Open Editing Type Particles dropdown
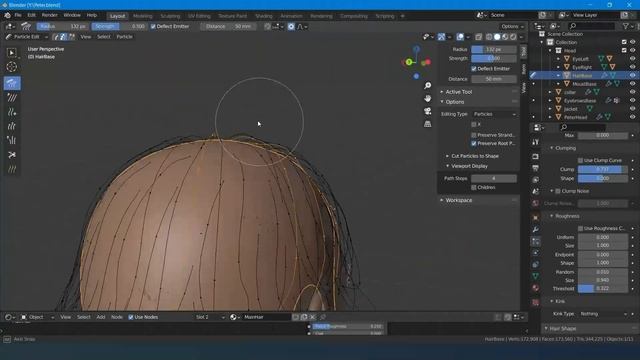Viewport: 640px width, 360px height. tap(494, 114)
